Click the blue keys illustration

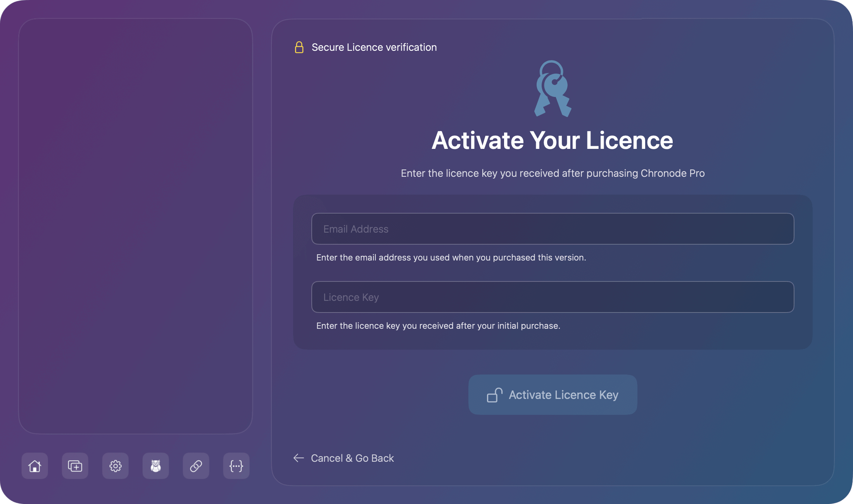click(x=553, y=88)
